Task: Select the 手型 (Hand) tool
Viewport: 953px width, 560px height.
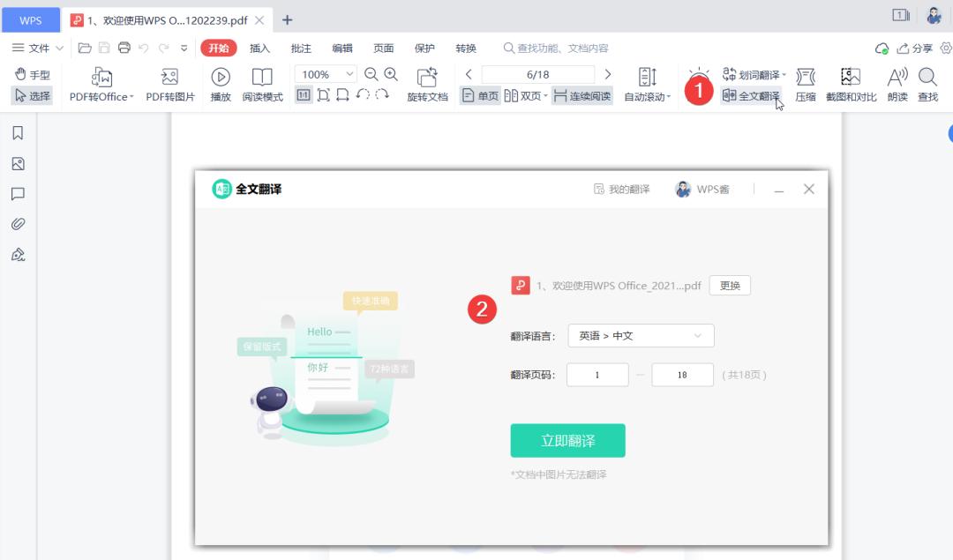Action: 33,75
